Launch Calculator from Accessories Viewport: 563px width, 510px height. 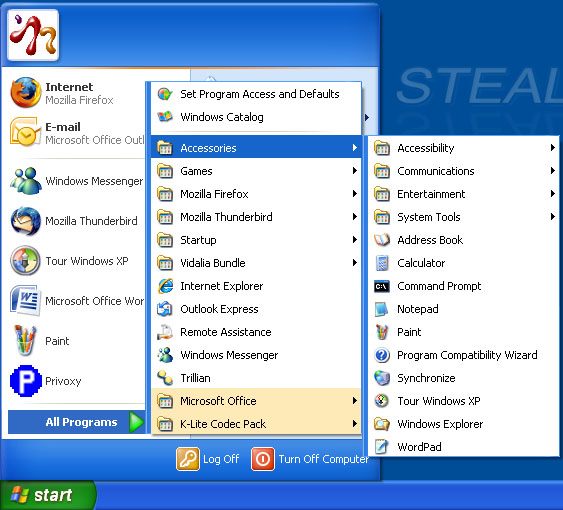pos(464,263)
